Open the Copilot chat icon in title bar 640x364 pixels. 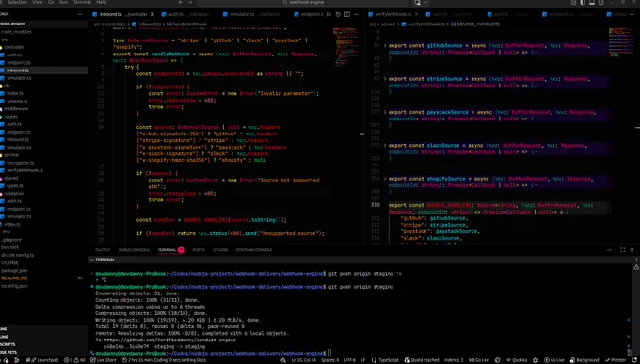[x=417, y=2]
